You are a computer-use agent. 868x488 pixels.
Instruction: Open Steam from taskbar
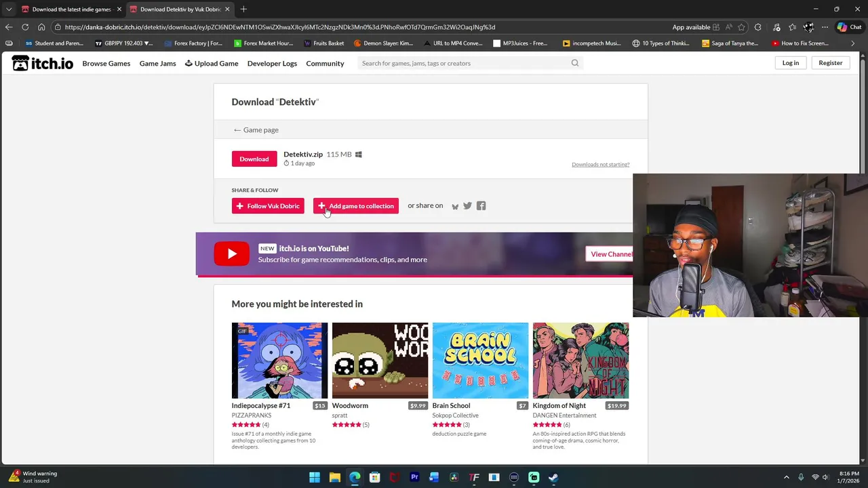[x=553, y=477]
